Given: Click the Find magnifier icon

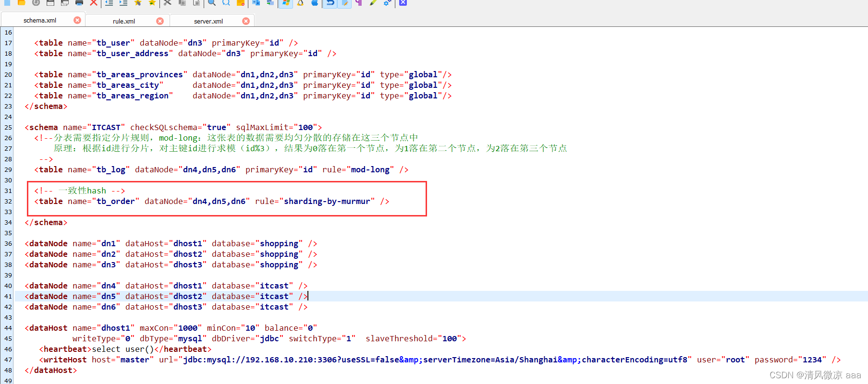Looking at the screenshot, I should (x=212, y=2).
